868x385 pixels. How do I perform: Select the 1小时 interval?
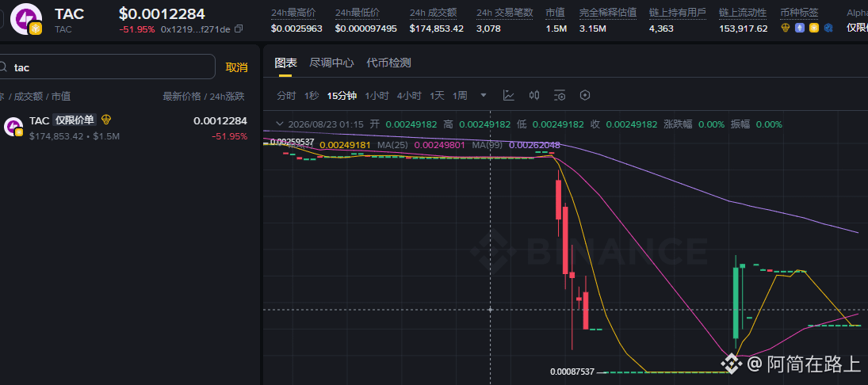[x=377, y=96]
